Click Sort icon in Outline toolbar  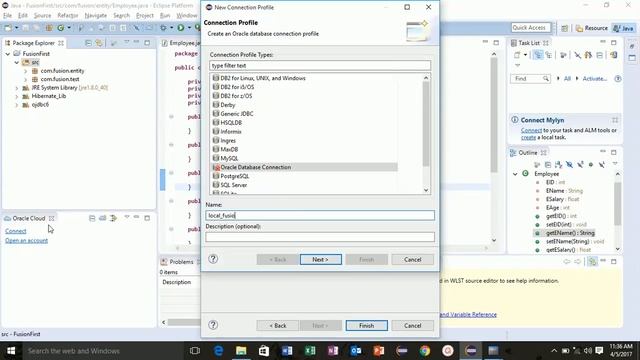tap(558, 164)
